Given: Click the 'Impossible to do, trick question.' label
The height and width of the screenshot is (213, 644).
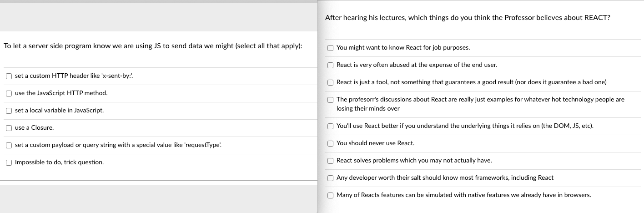Looking at the screenshot, I should tap(59, 162).
